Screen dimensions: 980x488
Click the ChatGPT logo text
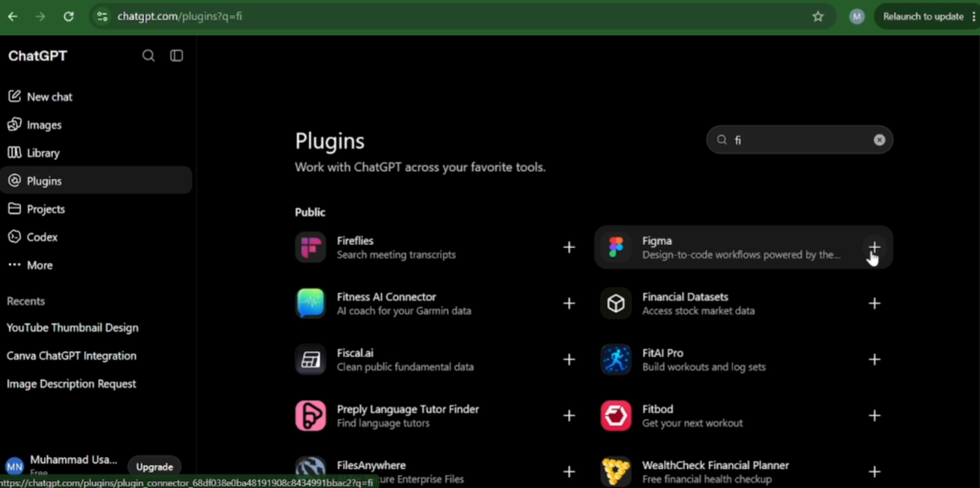pyautogui.click(x=37, y=56)
